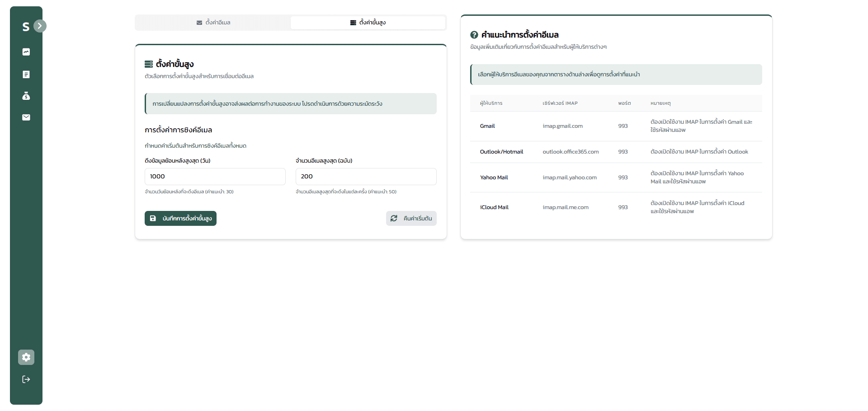Screen dimensions: 868x411
Task: Click the help question mark icon
Action: [x=474, y=35]
